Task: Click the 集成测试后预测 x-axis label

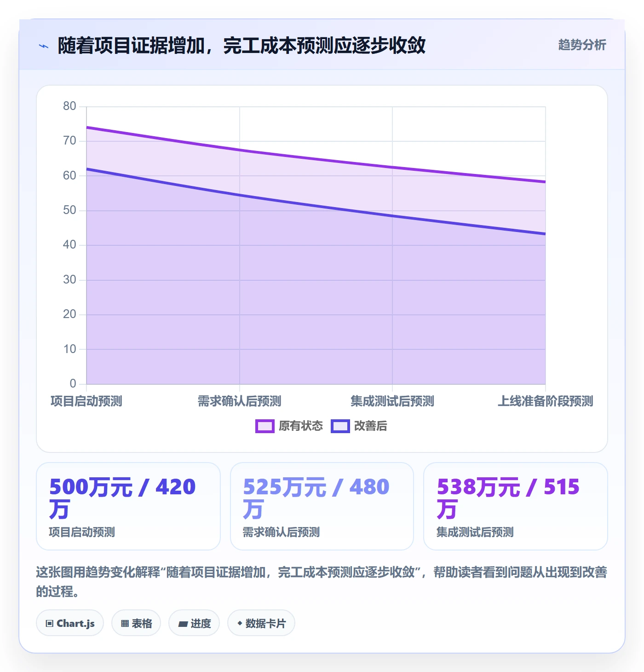Action: click(x=392, y=401)
